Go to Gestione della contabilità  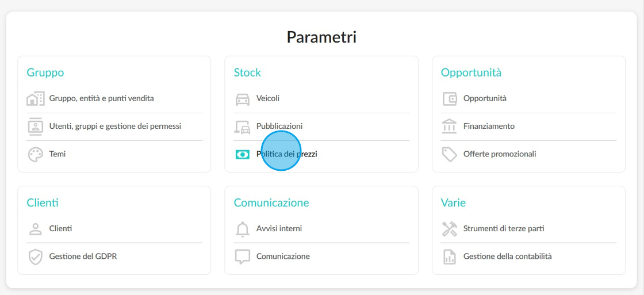pos(507,256)
